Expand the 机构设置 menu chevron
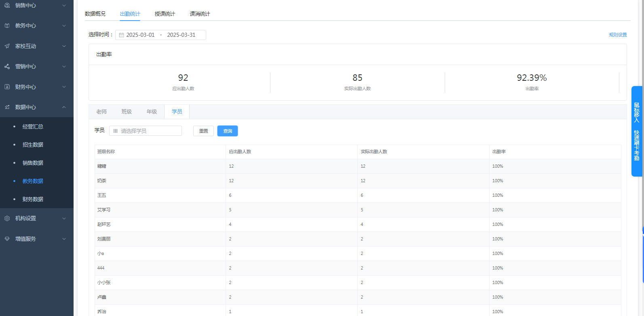644x316 pixels. [x=64, y=218]
